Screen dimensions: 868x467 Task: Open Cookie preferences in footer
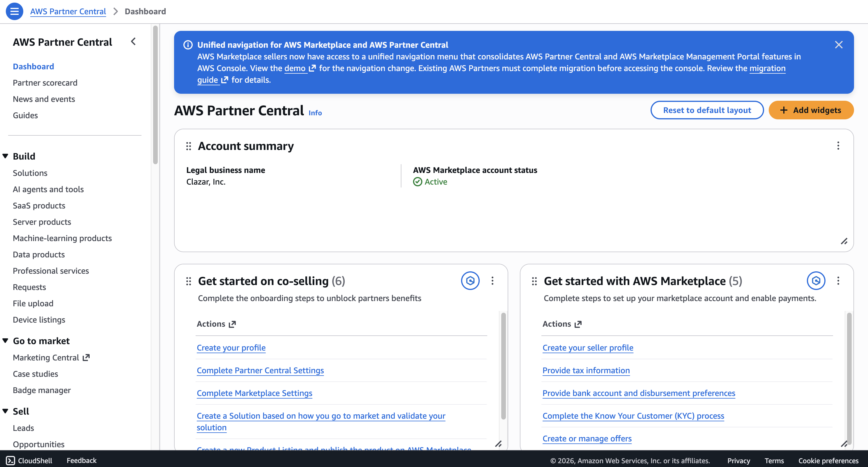[828, 460]
